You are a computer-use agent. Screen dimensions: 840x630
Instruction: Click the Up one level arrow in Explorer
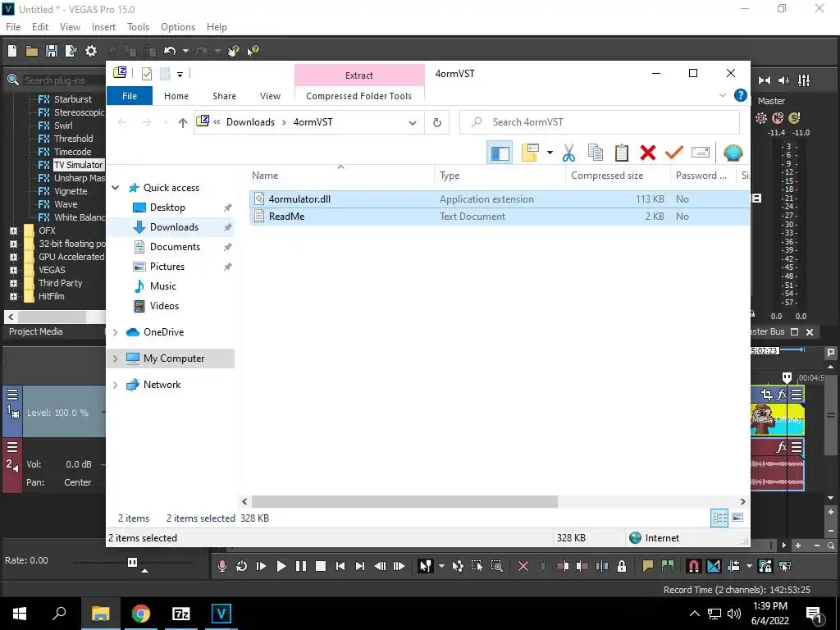183,123
